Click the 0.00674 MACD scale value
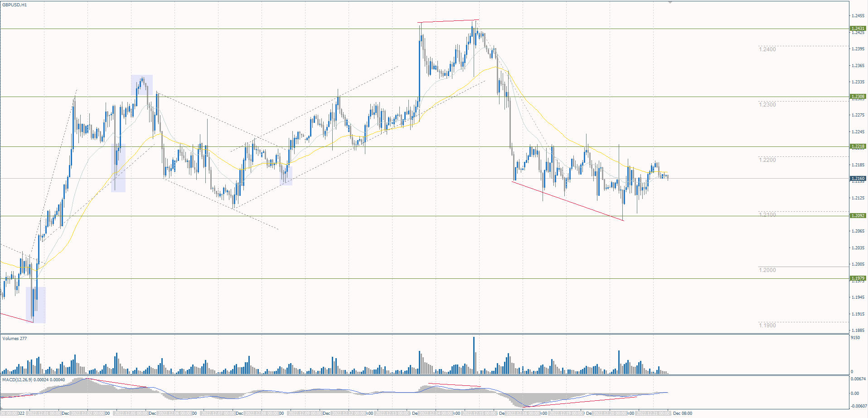Screen dimensions: 868x418 858,379
